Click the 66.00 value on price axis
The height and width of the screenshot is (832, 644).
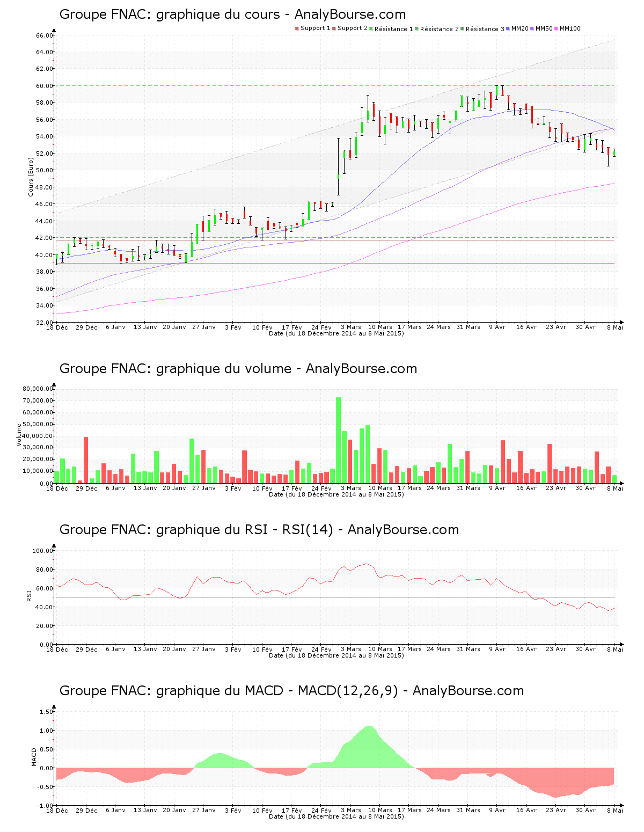(x=45, y=35)
